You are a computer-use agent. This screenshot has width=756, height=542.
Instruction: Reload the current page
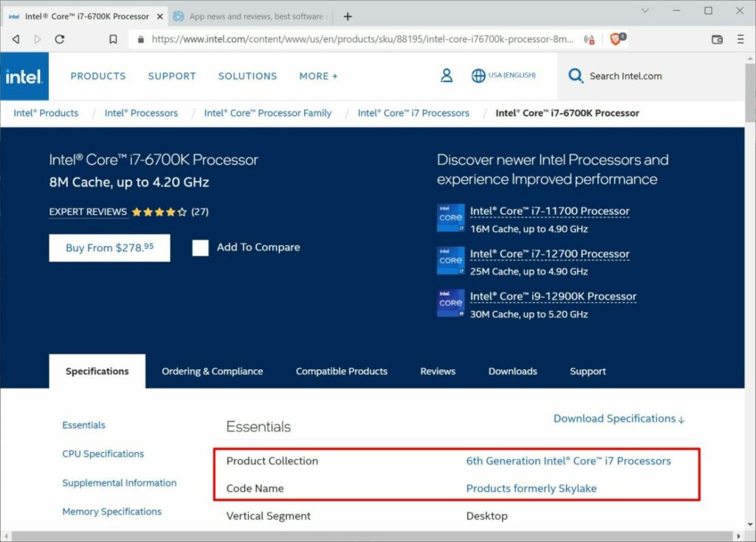point(61,39)
